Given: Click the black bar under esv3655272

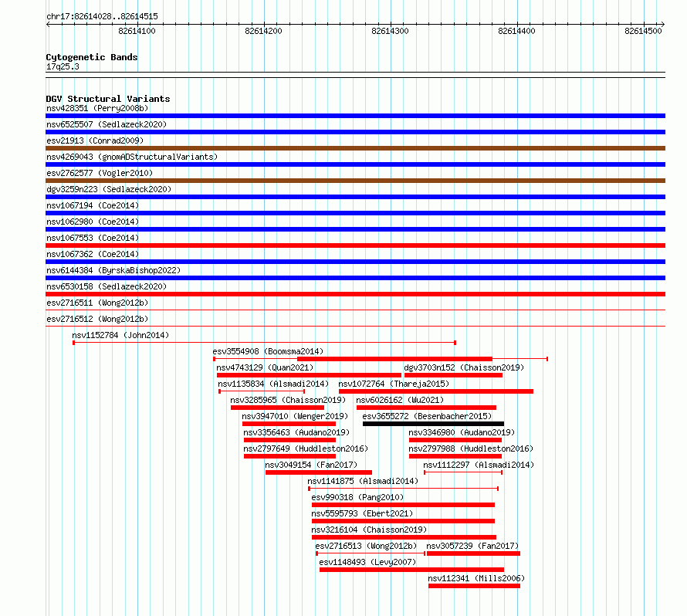Looking at the screenshot, I should pos(433,424).
